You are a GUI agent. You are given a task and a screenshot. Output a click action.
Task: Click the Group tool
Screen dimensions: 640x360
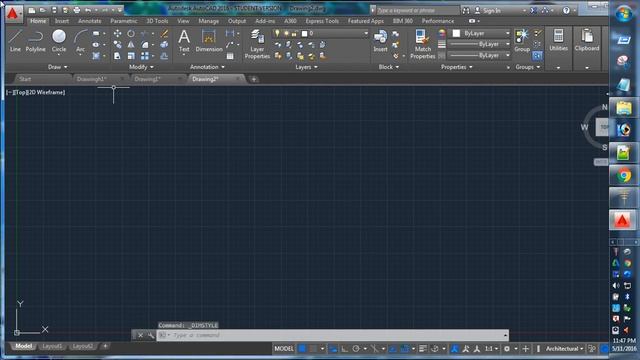click(x=522, y=41)
